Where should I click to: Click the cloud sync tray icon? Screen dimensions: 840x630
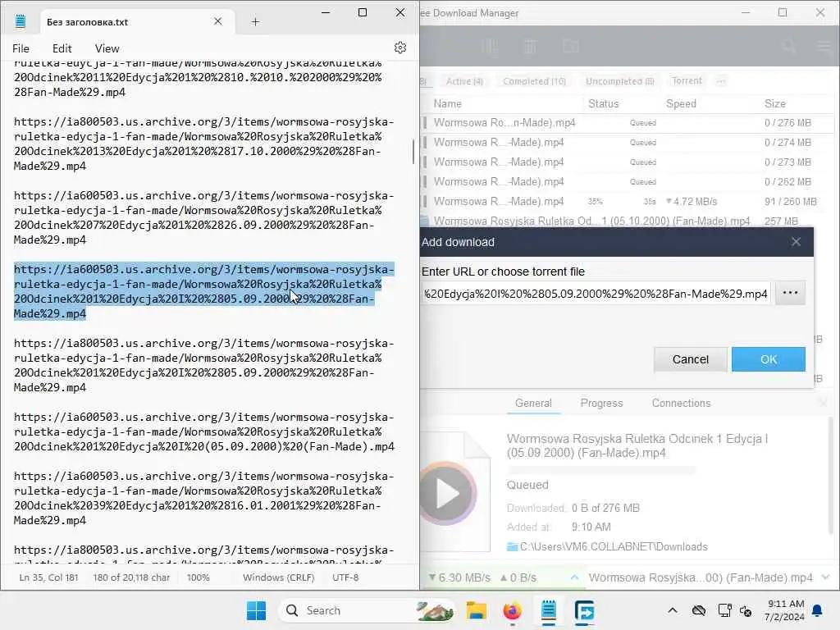click(x=699, y=610)
